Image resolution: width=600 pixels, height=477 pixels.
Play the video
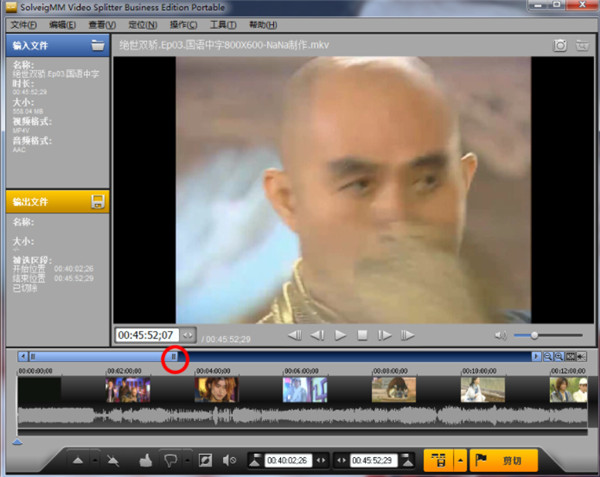tap(340, 335)
